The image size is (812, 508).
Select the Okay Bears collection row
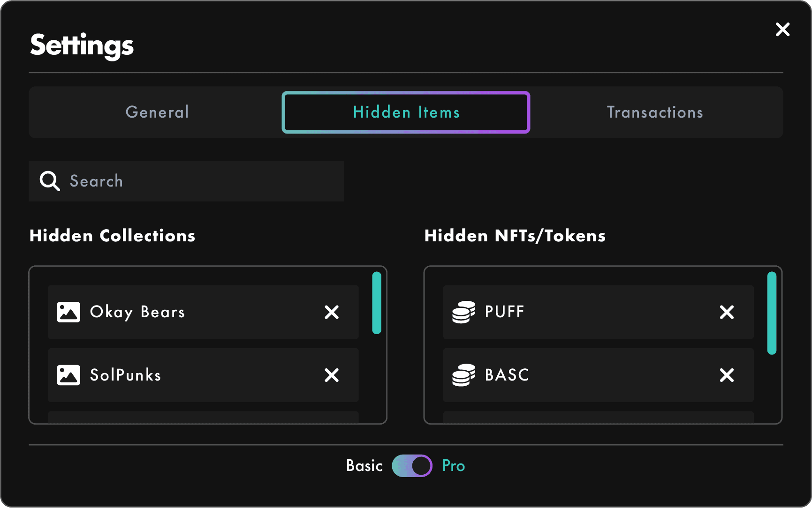click(197, 312)
